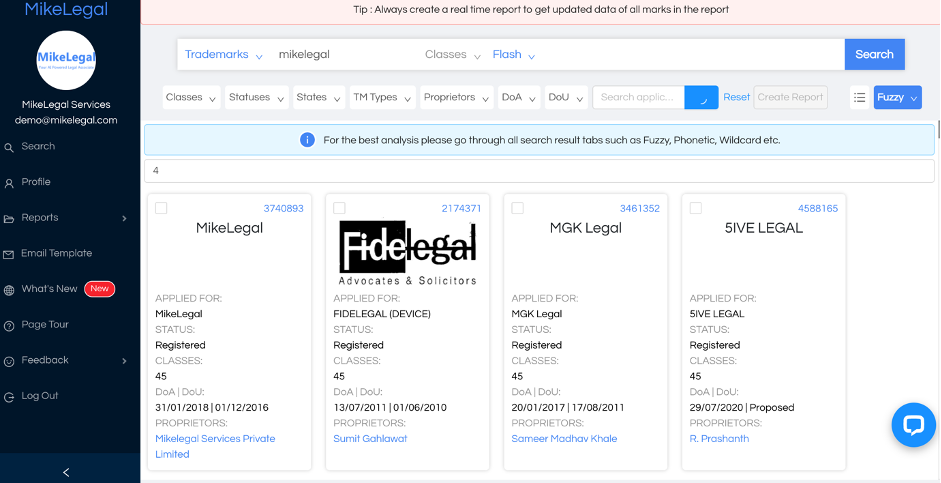Select the checkbox on FIDELEGAL card
The height and width of the screenshot is (483, 941).
(340, 208)
